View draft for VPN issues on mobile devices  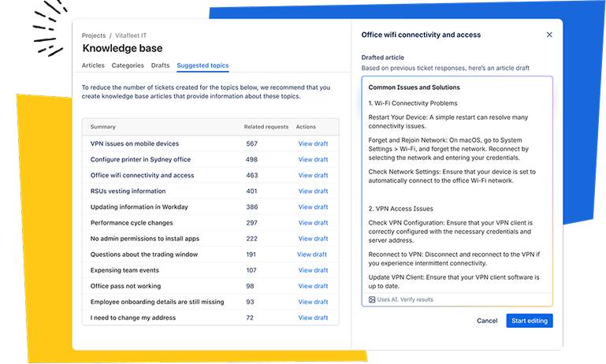coord(313,144)
